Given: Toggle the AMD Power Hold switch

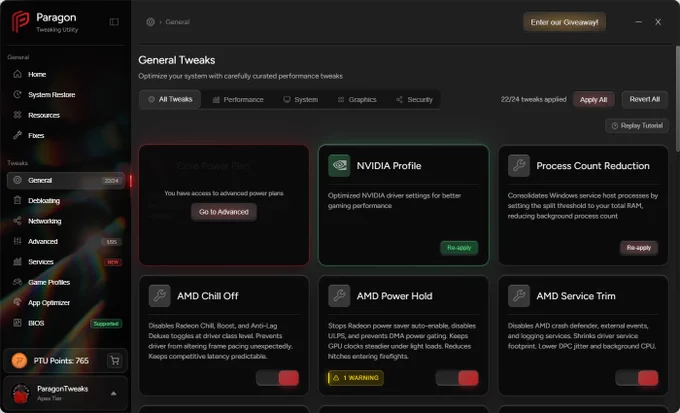Looking at the screenshot, I should [457, 378].
